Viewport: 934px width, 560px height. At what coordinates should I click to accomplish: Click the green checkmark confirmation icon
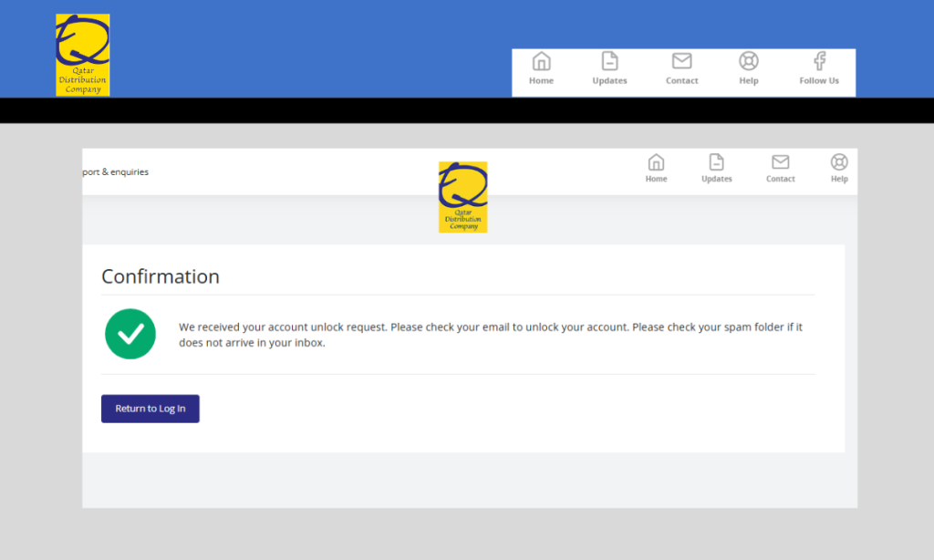point(130,334)
